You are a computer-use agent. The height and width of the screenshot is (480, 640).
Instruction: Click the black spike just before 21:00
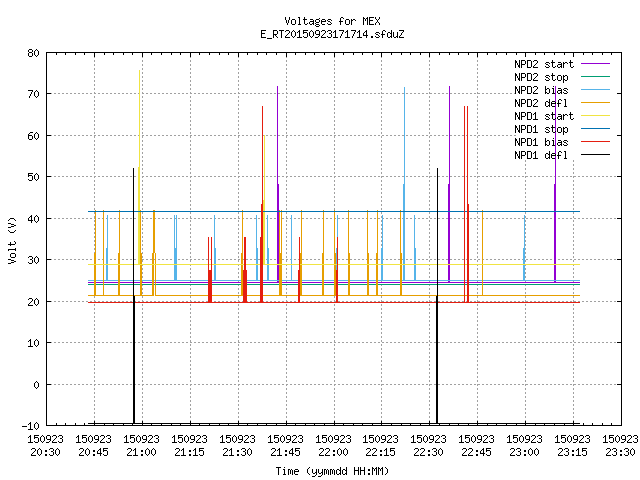[133, 294]
